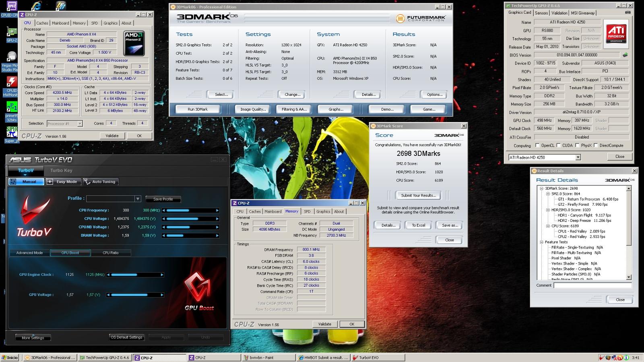This screenshot has height=362, width=644.
Task: Decrease CPU Voltage with the left arrow
Action: coord(164,219)
